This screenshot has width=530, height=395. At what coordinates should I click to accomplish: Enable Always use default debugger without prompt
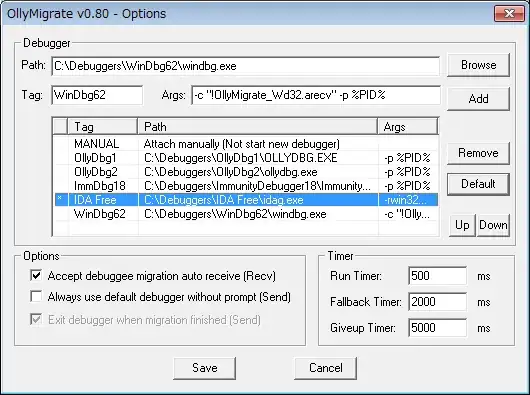pyautogui.click(x=36, y=296)
